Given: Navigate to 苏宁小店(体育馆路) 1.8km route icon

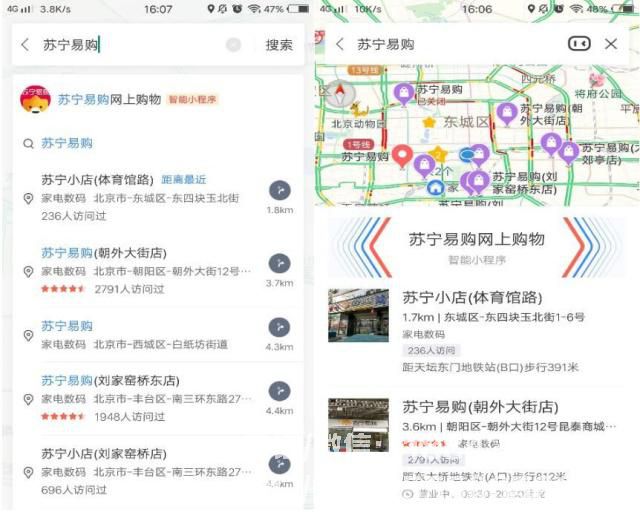Looking at the screenshot, I should 280,191.
